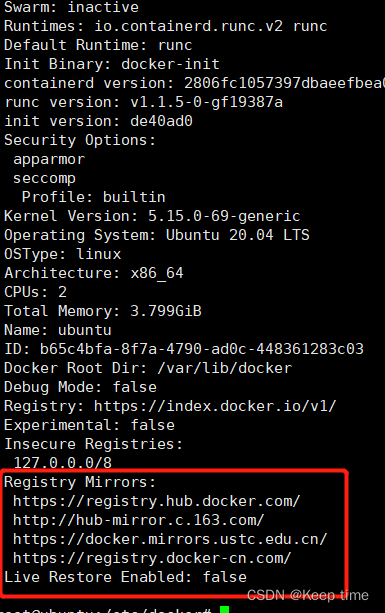Click the Live Restore Enabled: false line

125,577
